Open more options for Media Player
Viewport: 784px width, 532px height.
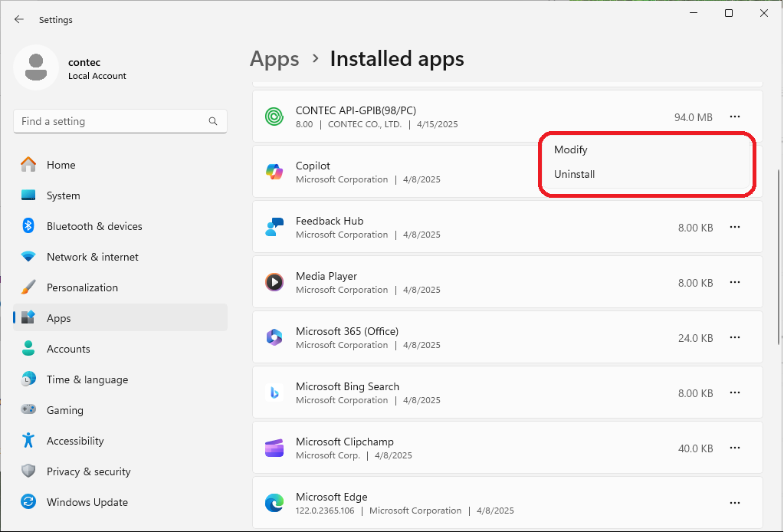[734, 282]
